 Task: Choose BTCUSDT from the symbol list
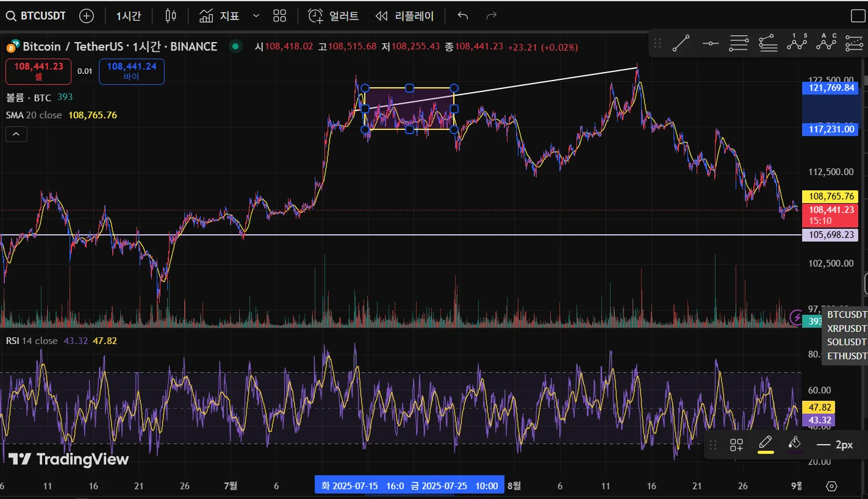tap(847, 315)
